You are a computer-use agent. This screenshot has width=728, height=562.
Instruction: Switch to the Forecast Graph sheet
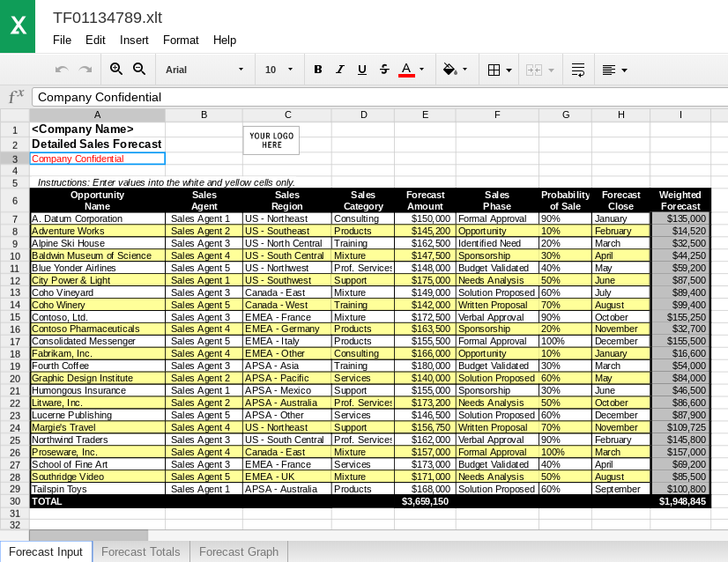(239, 551)
